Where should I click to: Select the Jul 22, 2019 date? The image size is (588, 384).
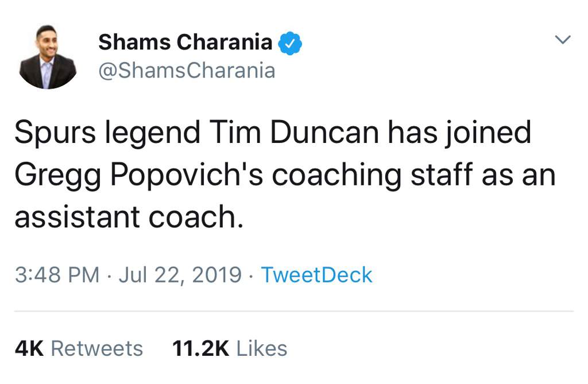point(180,276)
